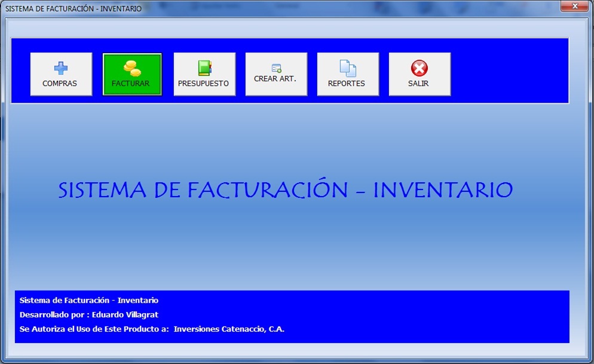Image resolution: width=594 pixels, height=364 pixels.
Task: Click the 'Desarrollado por : Eduardo Villagrat' text
Action: click(89, 315)
